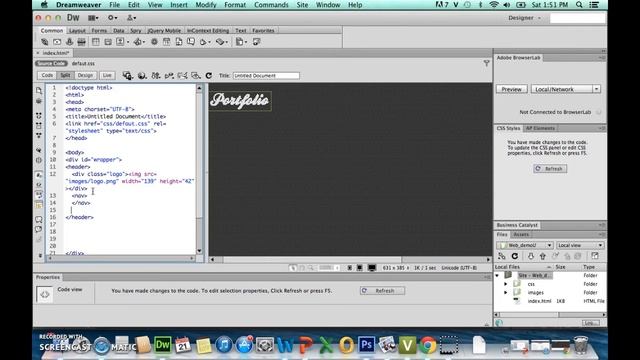Open Spotlight search in menu bar
The height and width of the screenshot is (360, 640).
579,5
